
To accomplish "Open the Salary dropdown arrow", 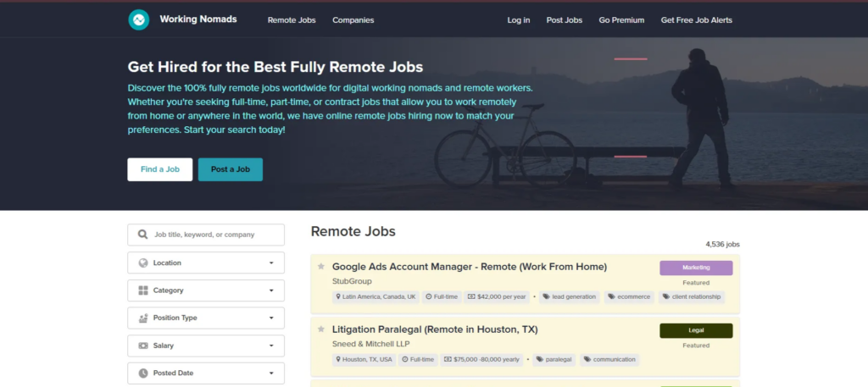I will pos(270,346).
